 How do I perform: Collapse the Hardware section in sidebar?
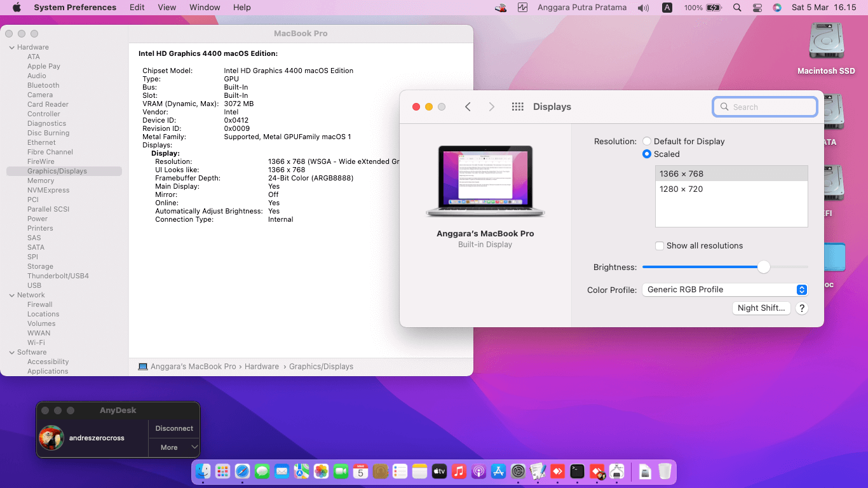click(11, 48)
